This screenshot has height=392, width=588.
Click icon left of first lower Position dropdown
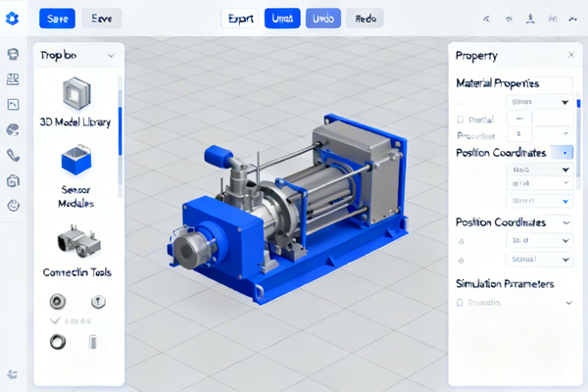click(462, 241)
